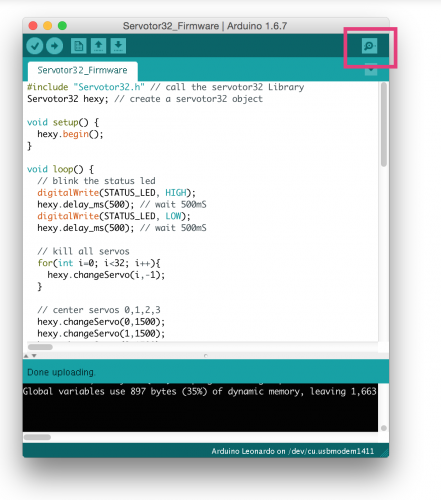Click the green zoom window button

(62, 26)
